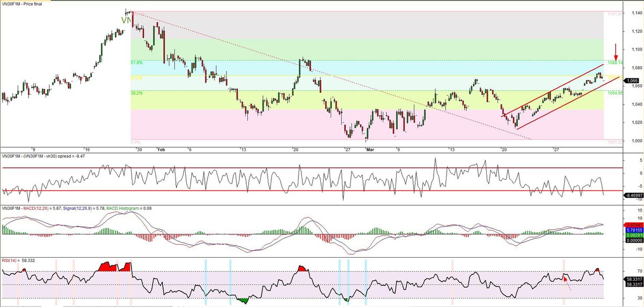Click the red down arrow annotation
The image size is (644, 307).
pos(616,53)
